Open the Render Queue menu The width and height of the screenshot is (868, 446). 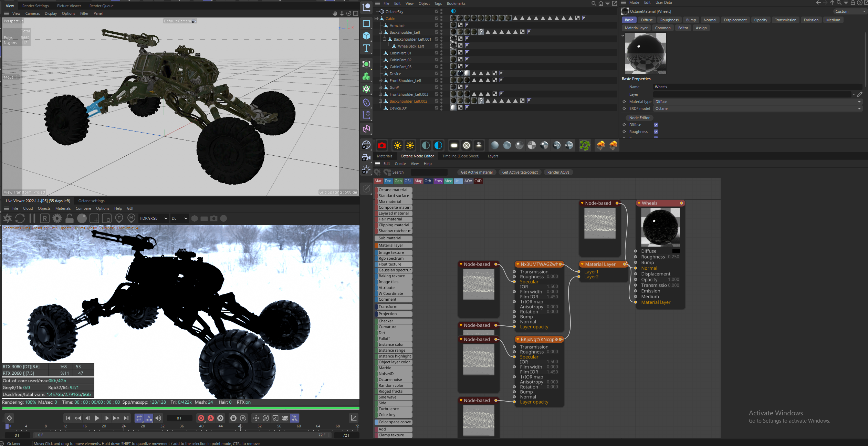tap(101, 6)
